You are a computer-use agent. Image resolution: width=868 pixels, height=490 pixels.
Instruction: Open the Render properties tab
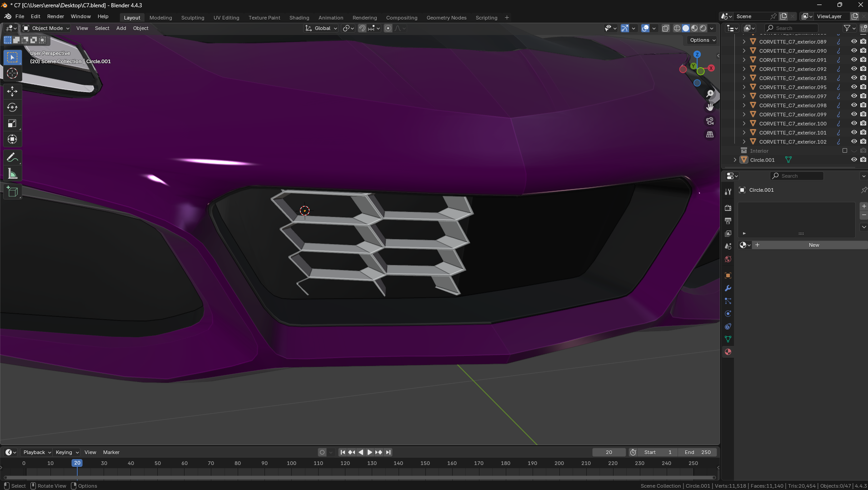click(728, 208)
